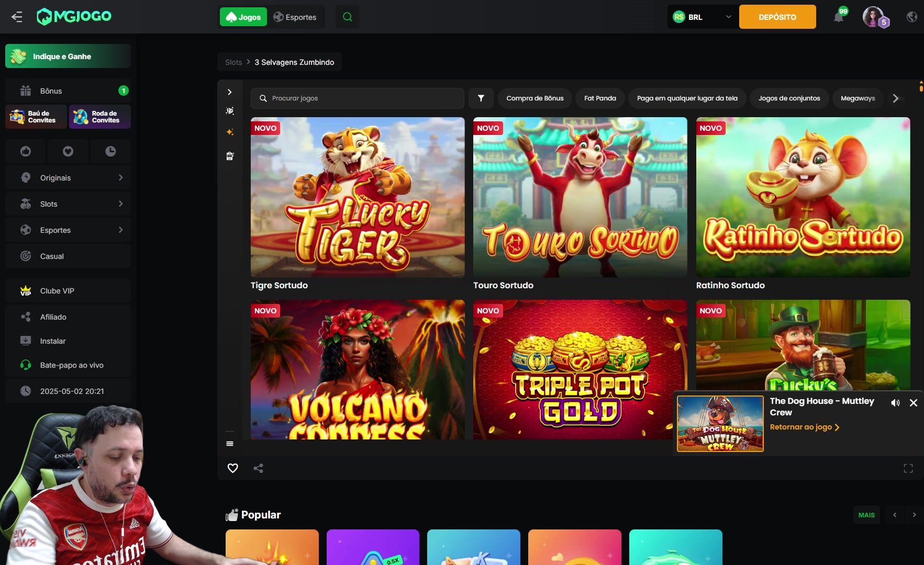Click the Indique e Ganhe banner

[x=68, y=56]
